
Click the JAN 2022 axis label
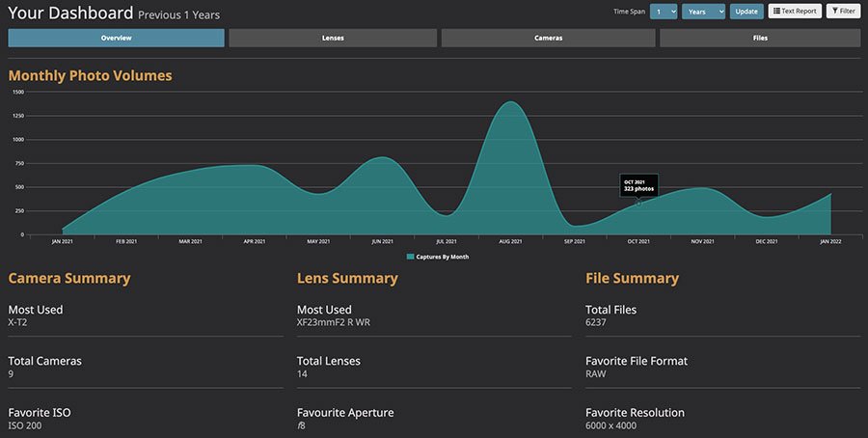(x=830, y=242)
